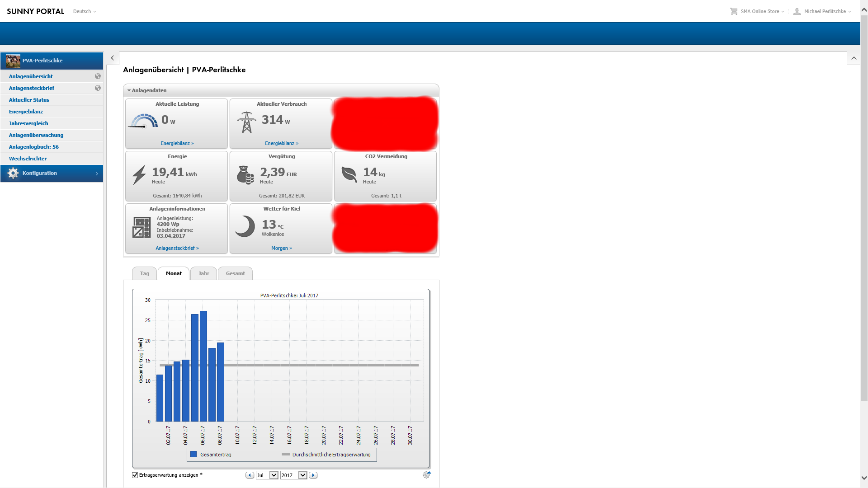The height and width of the screenshot is (488, 868).
Task: Open Anlagensteckbrief link in info tile
Action: [x=177, y=248]
